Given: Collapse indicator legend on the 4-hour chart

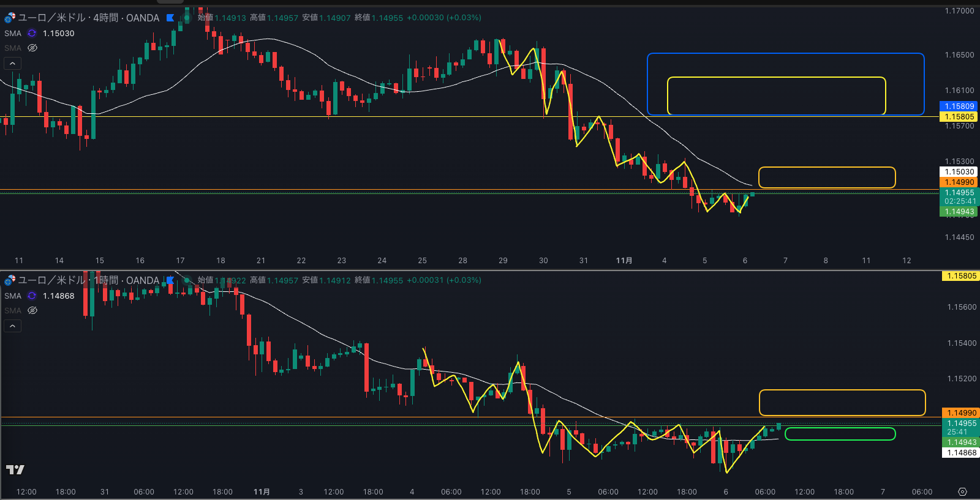Looking at the screenshot, I should [12, 63].
